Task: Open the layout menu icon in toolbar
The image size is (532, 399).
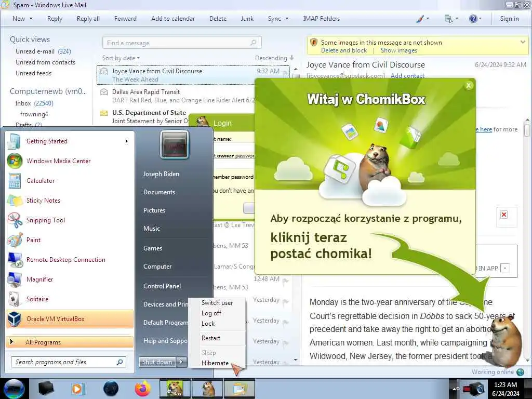Action: [x=448, y=19]
